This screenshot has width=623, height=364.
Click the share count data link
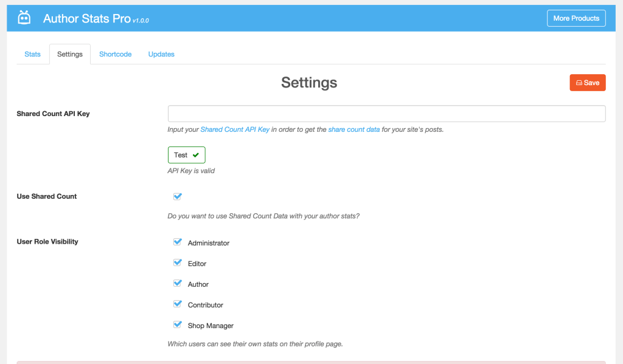(x=353, y=129)
